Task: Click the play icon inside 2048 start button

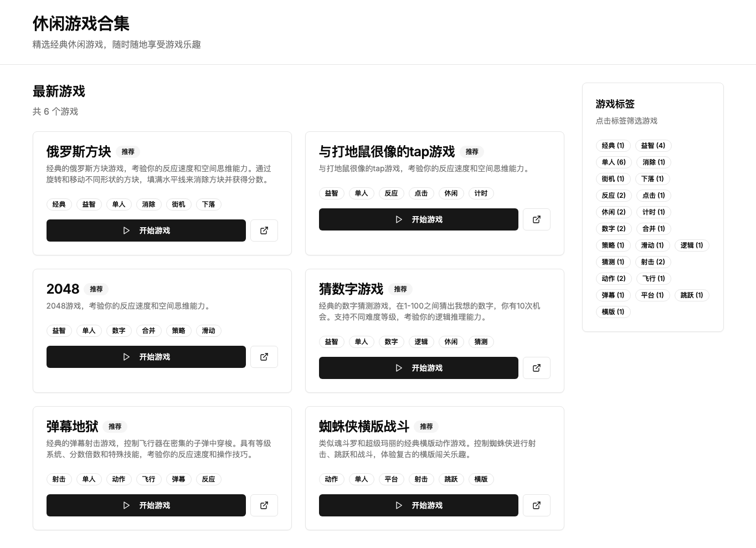Action: click(x=127, y=357)
